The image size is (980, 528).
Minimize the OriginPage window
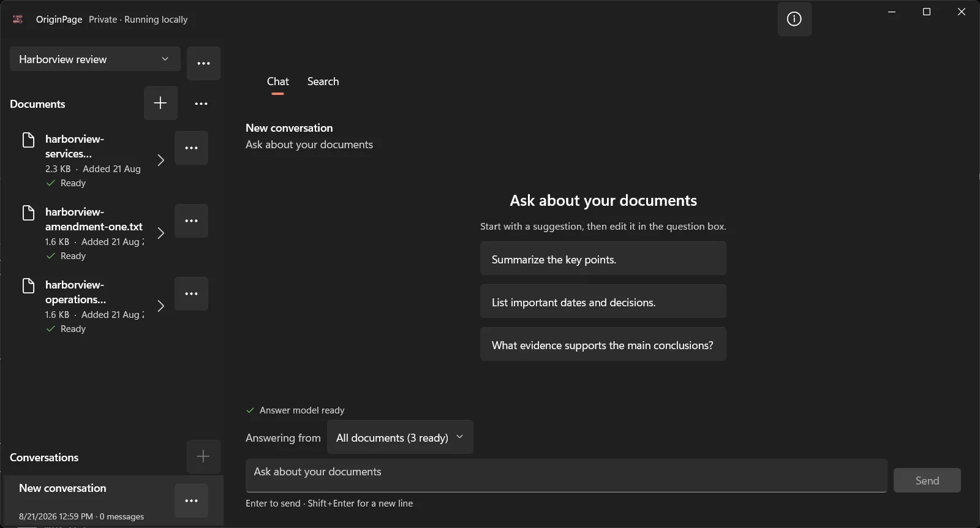[892, 12]
